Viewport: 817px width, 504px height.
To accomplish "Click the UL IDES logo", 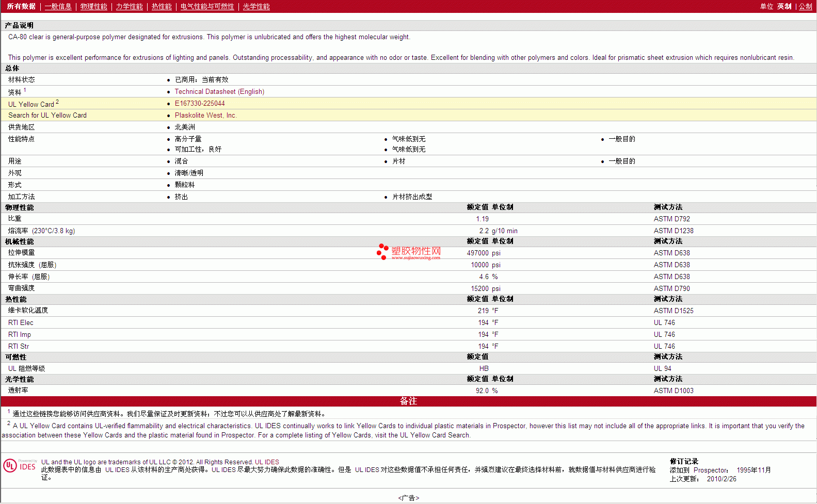I will (20, 465).
